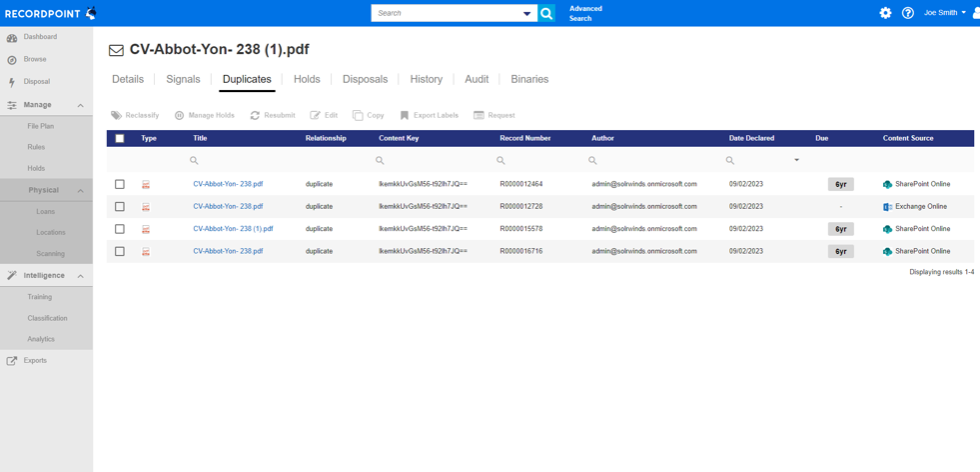Open the search box dropdown arrow
The image size is (980, 472).
coord(526,14)
